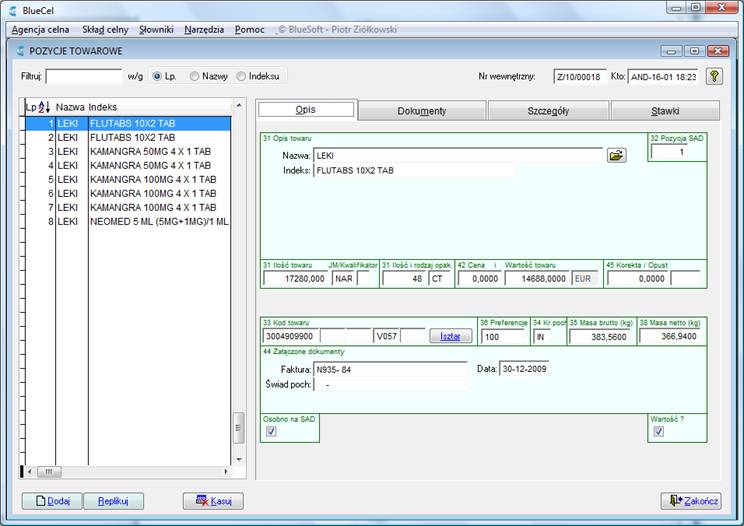Click the Nr wewnętrzny field Z/10/00018

[579, 76]
